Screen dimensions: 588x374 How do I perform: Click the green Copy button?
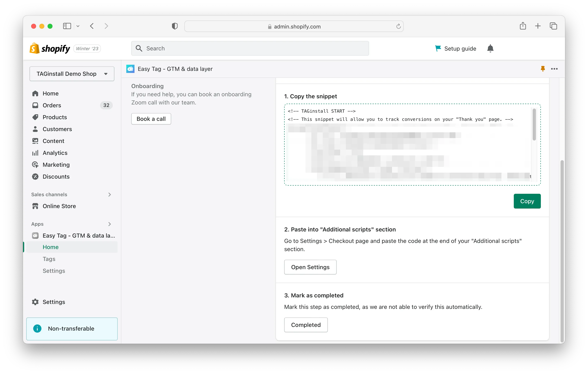point(527,201)
